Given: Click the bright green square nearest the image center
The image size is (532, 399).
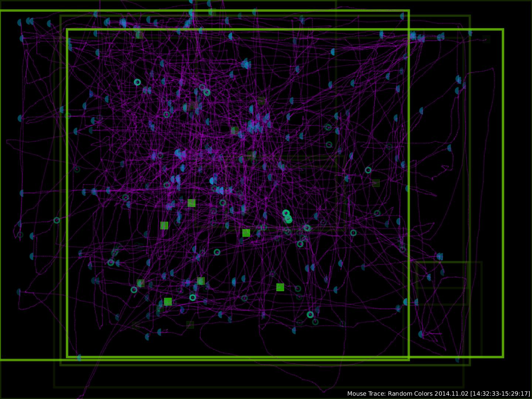Looking at the screenshot, I should pos(246,233).
